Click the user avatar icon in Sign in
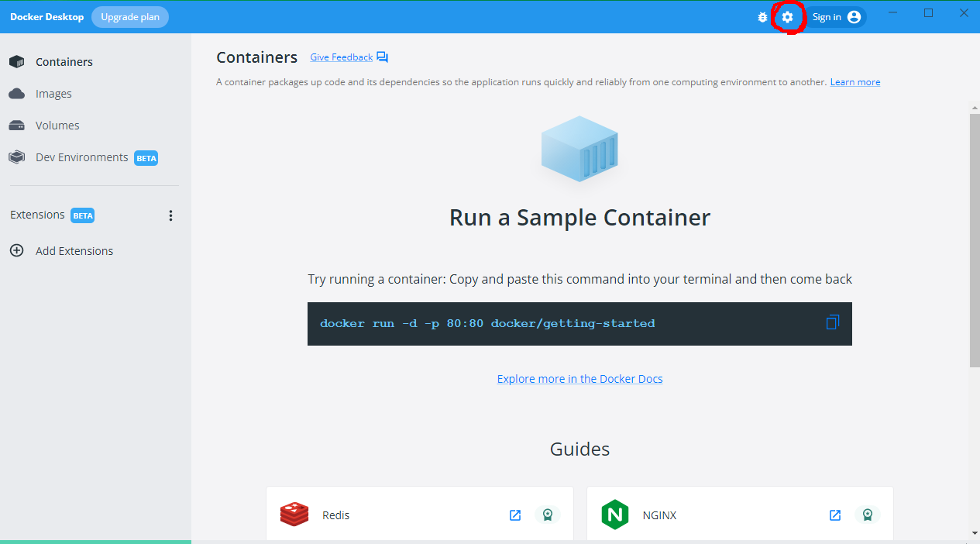This screenshot has width=980, height=544. 854,17
